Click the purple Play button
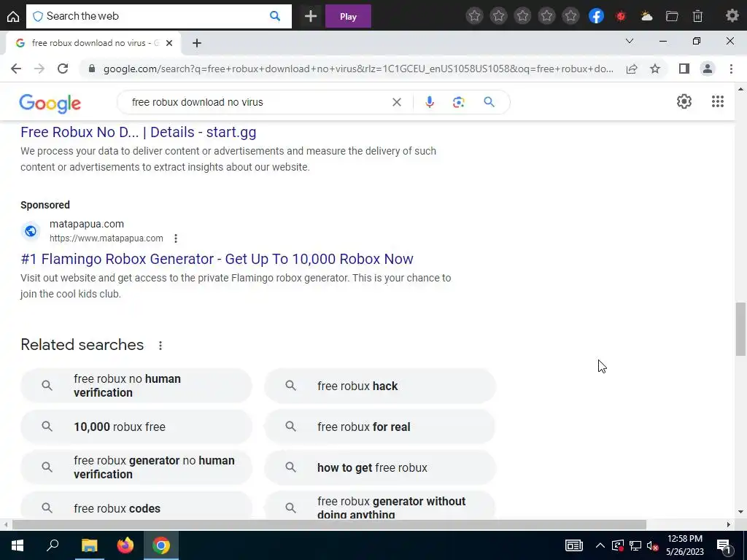Viewport: 747px width, 560px height. [x=348, y=16]
